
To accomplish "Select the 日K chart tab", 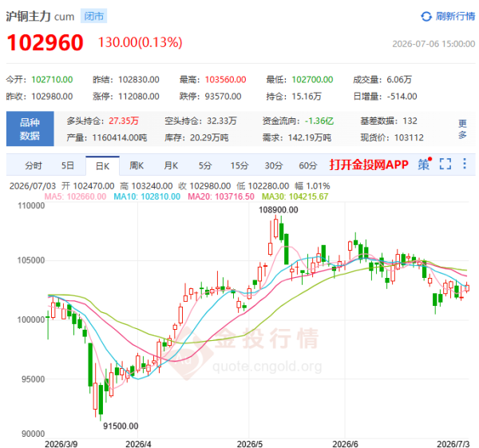I will (x=102, y=166).
